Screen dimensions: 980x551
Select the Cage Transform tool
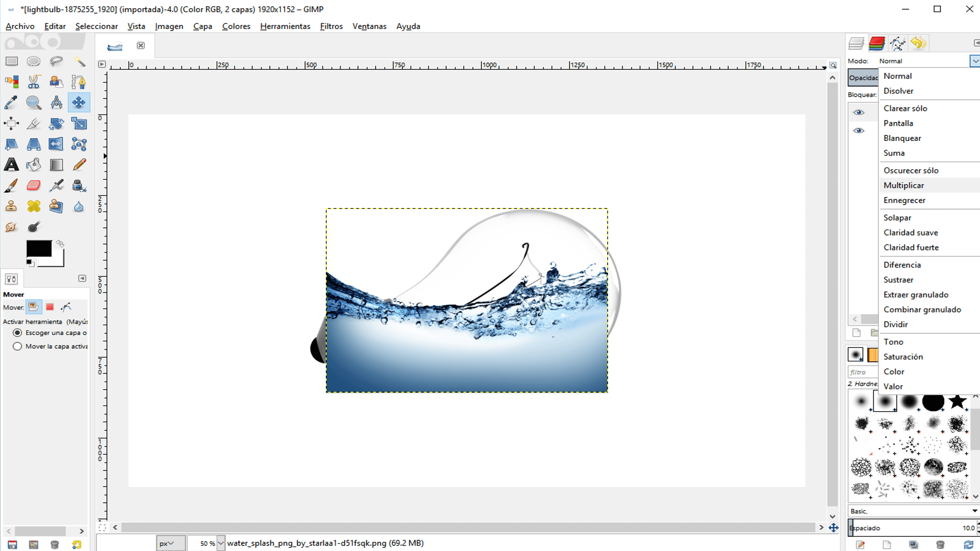pos(79,144)
